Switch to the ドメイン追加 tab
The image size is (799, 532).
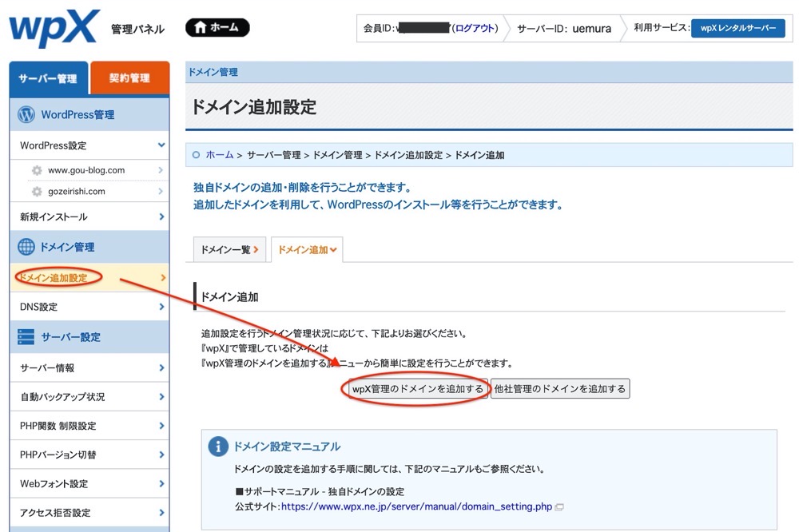307,250
